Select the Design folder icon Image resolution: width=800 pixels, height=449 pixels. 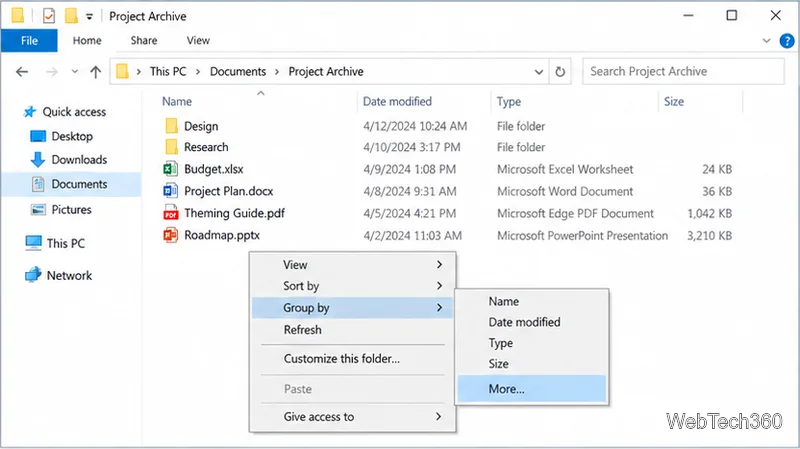pyautogui.click(x=171, y=126)
